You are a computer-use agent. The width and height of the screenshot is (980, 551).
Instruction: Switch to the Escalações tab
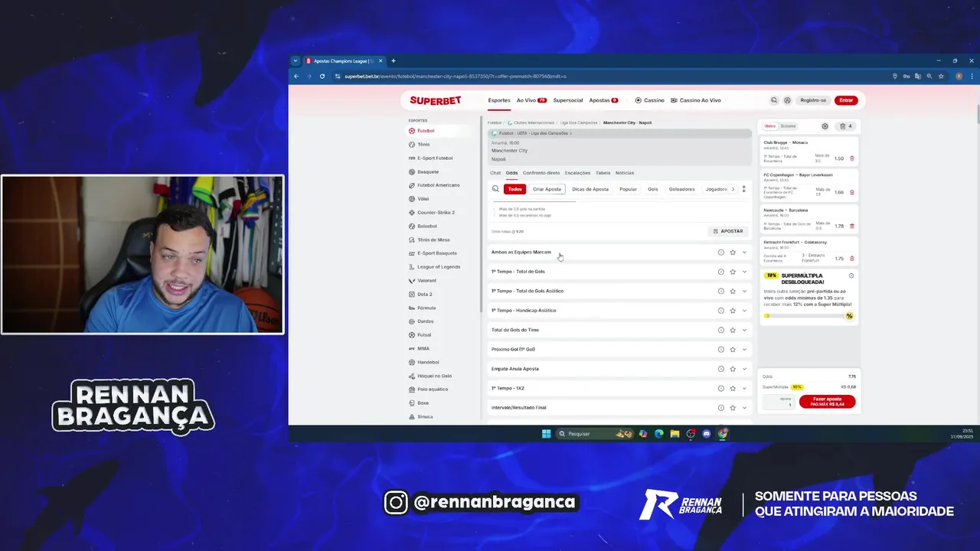point(577,173)
